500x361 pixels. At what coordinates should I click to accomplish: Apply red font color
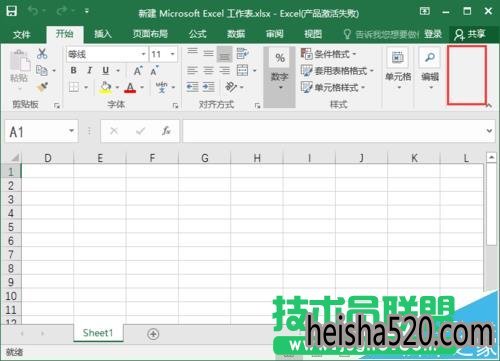[x=130, y=87]
